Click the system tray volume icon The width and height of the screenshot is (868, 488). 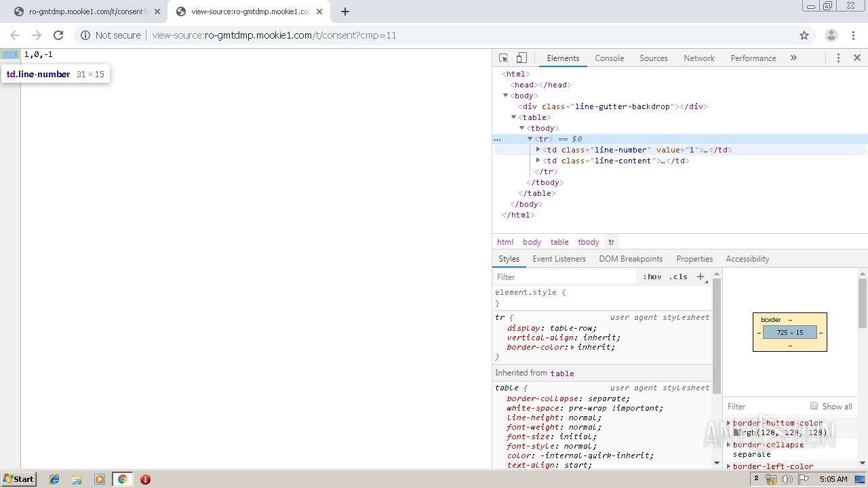click(x=787, y=479)
